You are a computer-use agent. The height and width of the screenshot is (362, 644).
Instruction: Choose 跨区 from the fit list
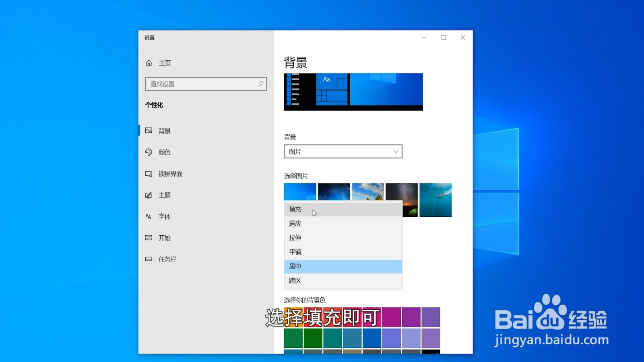click(343, 281)
